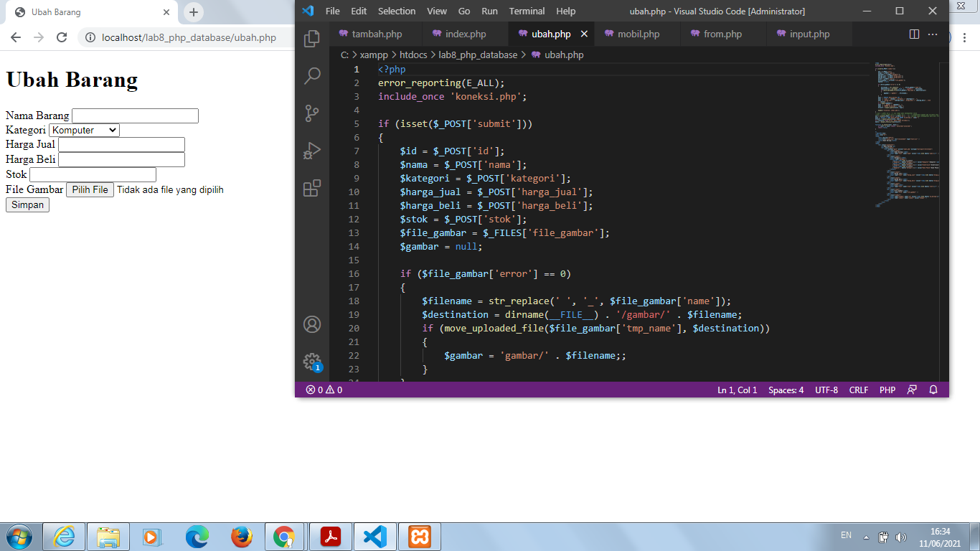The width and height of the screenshot is (980, 551).
Task: Open Microsoft Edge from the taskbar
Action: pos(197,537)
